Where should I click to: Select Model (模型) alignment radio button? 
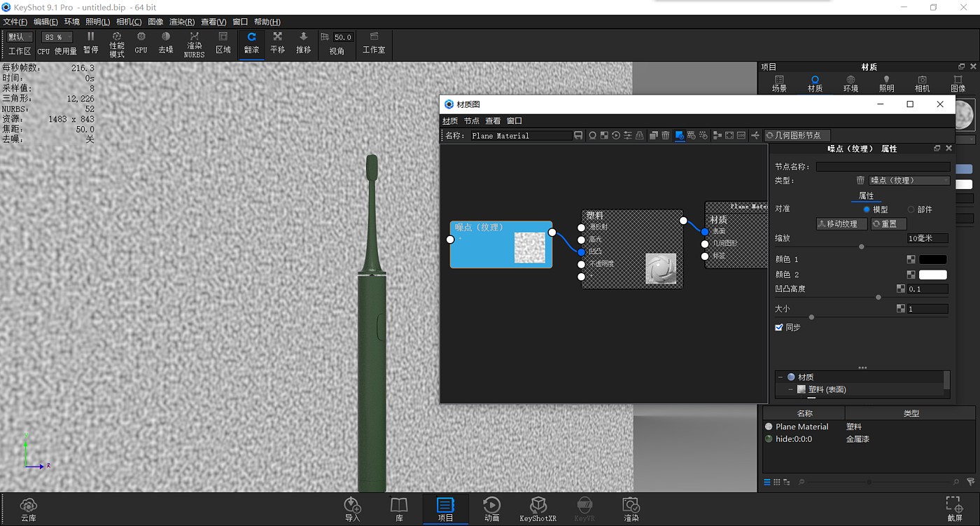tap(867, 209)
